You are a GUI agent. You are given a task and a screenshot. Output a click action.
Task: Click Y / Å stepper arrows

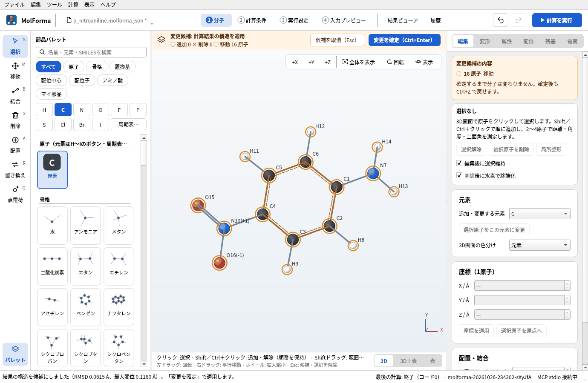[x=567, y=300]
